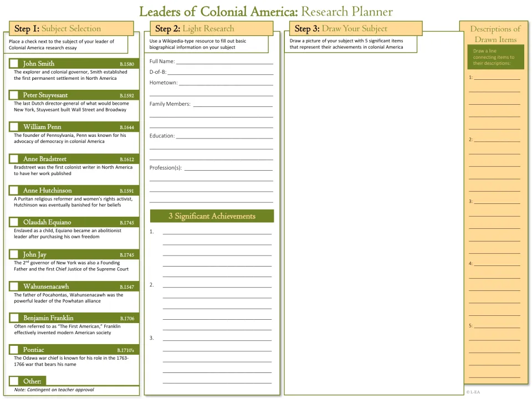Click the Step 2: Light Research header
The image size is (532, 399).
click(x=211, y=28)
